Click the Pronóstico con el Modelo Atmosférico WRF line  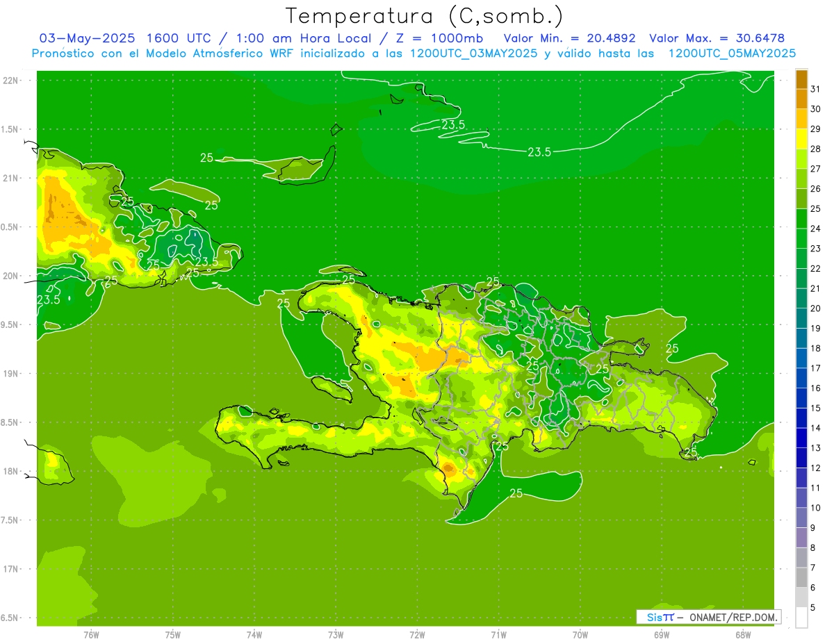414,53
